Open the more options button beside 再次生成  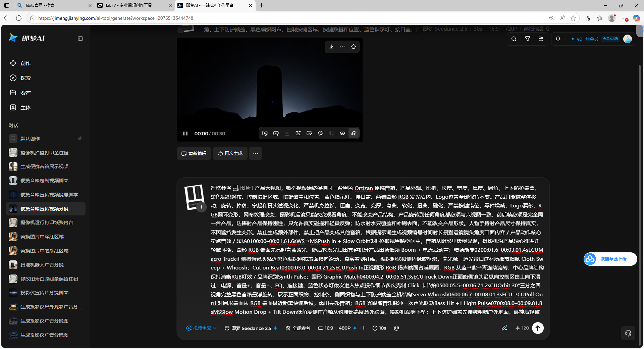[x=256, y=153]
